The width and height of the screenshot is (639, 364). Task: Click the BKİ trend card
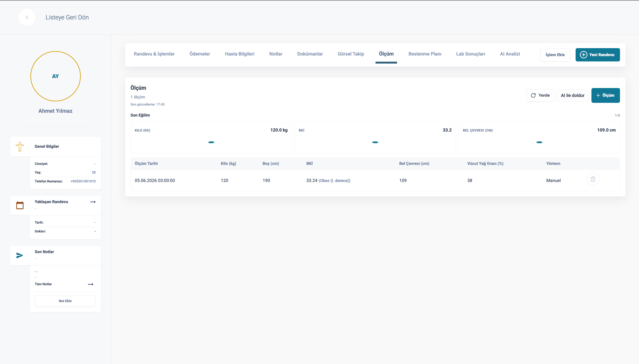click(x=375, y=137)
